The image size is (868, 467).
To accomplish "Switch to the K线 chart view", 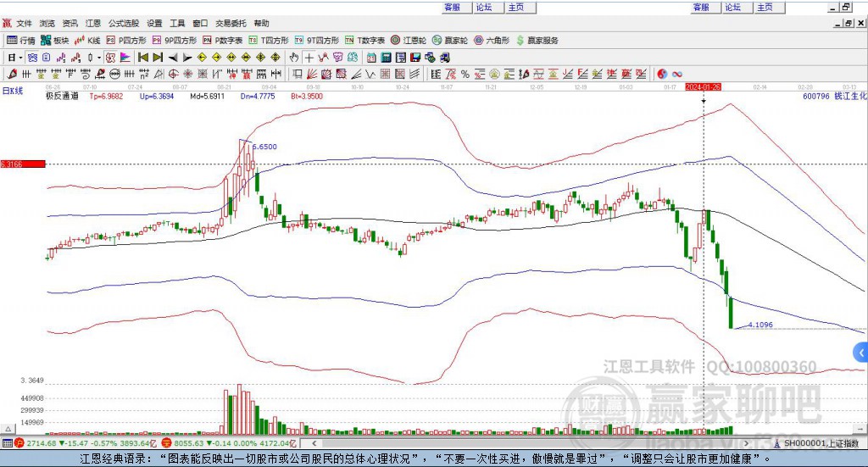I will [87, 41].
